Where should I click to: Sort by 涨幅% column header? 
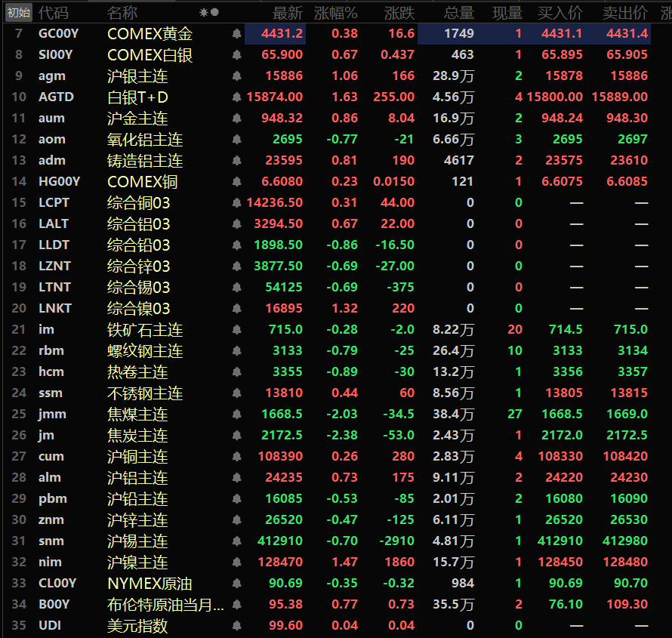(x=335, y=13)
